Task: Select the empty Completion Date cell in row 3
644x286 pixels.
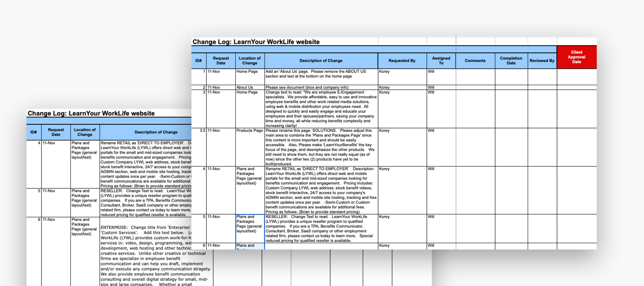Action: [x=511, y=109]
